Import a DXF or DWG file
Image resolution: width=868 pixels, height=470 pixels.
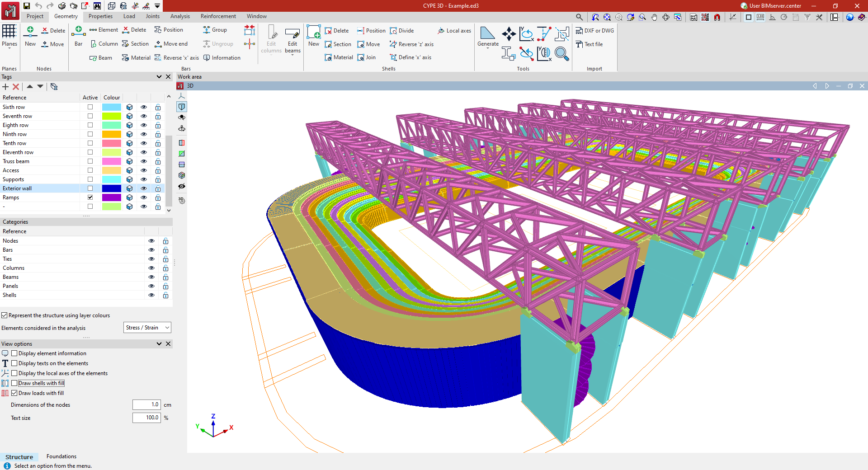594,31
